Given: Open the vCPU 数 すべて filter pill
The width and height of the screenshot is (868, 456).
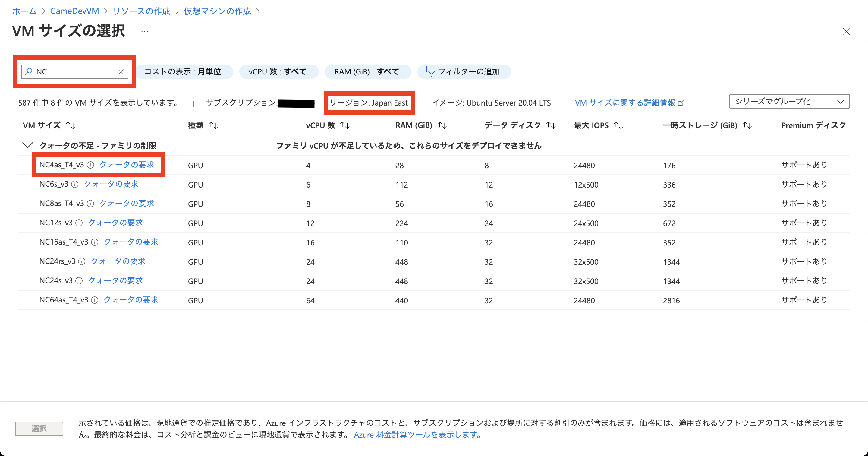Looking at the screenshot, I should (278, 71).
